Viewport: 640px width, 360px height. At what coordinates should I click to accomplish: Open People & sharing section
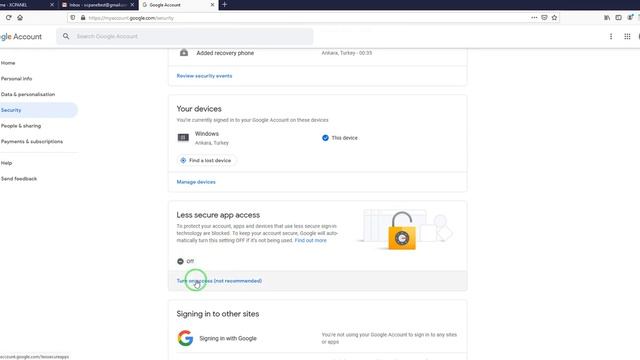click(21, 126)
